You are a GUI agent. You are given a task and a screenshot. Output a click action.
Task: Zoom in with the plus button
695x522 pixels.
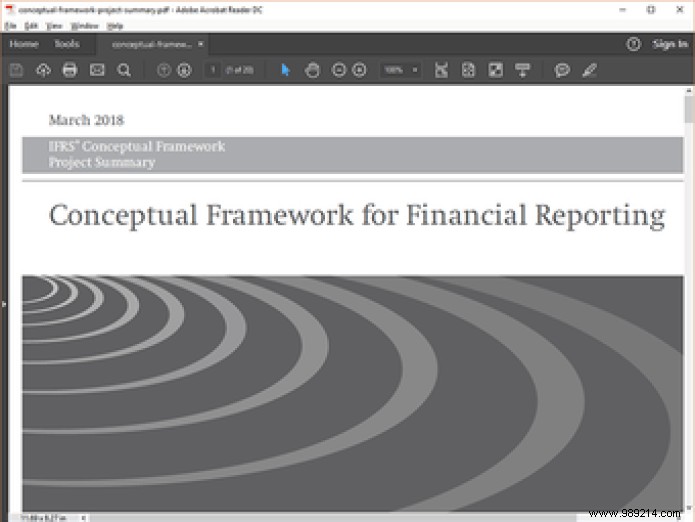pyautogui.click(x=359, y=70)
